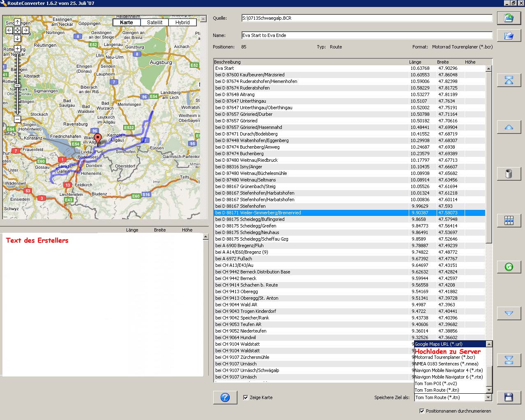Click the green reverse route icon
Viewport: 525px width, 420px height.
click(x=509, y=267)
